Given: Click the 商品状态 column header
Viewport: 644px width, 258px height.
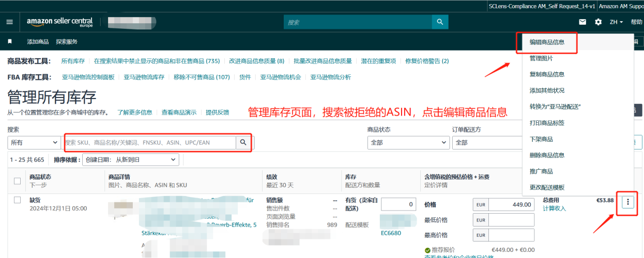Looking at the screenshot, I should click(x=40, y=177).
